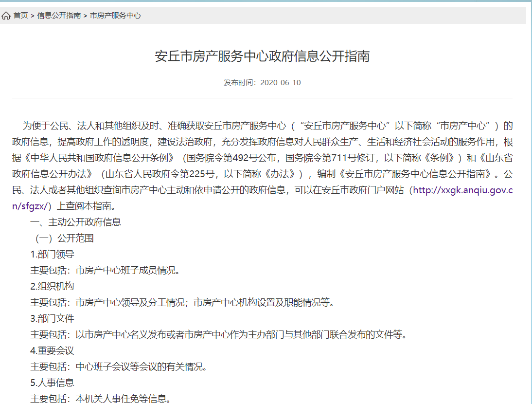Go to 信息公开指南 breadcrumb link
The image size is (532, 404).
point(59,16)
